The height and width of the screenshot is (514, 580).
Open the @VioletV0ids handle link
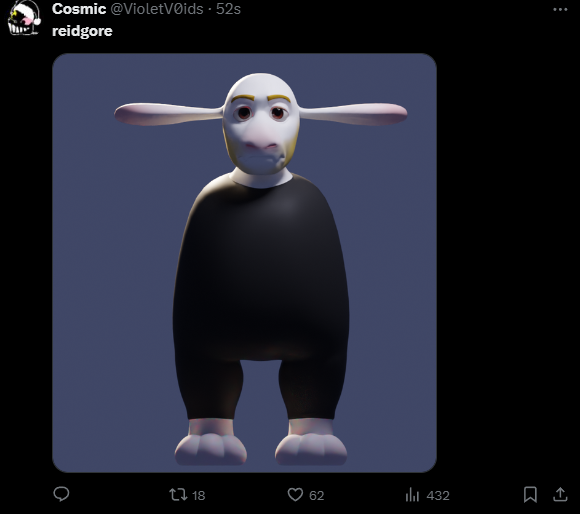[157, 9]
